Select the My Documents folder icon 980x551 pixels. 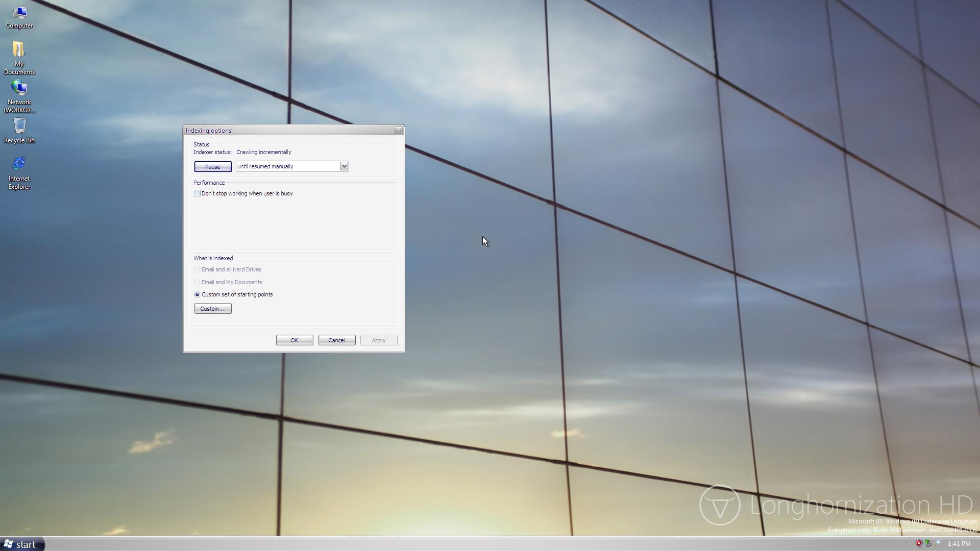(19, 57)
